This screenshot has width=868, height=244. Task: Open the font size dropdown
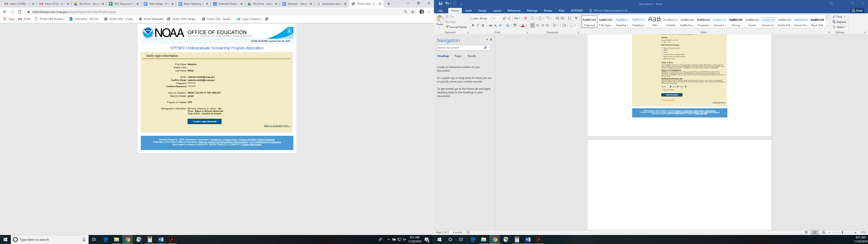point(500,18)
